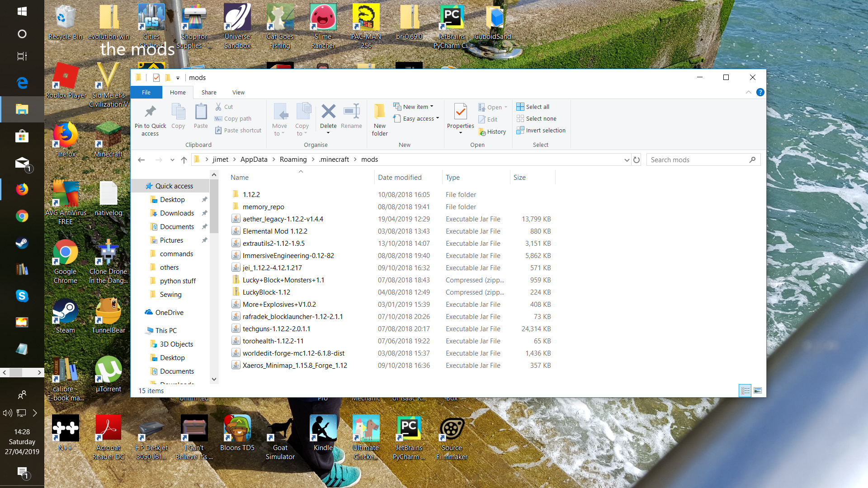Click the Properties icon in the ribbon
Viewport: 868px width, 488px height.
coord(460,111)
